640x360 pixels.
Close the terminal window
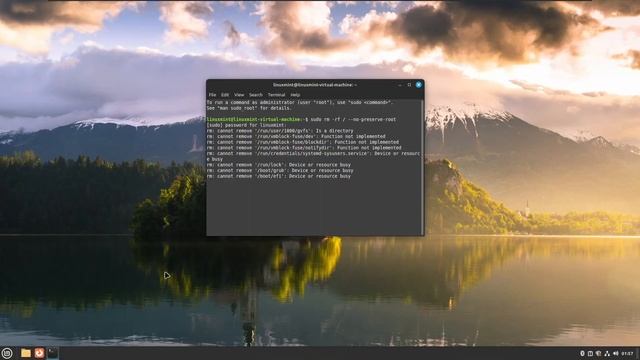click(419, 85)
